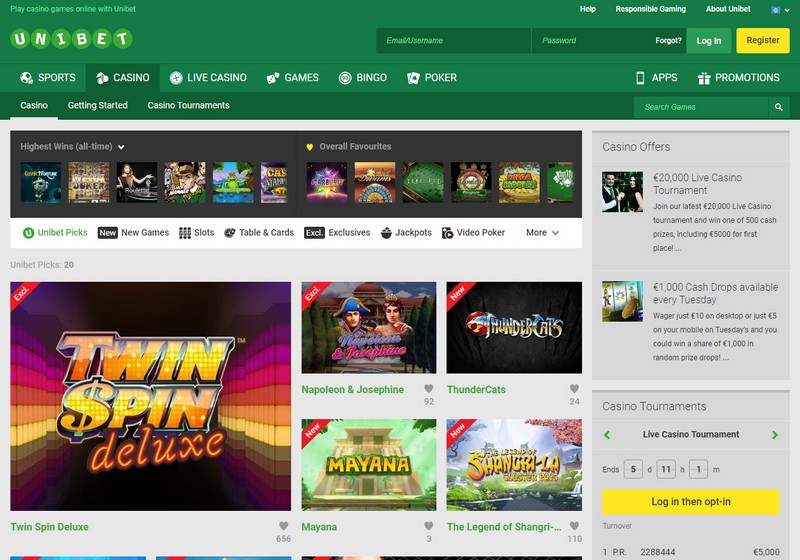Click the Log In button
Screen dimensions: 800x560
point(709,41)
